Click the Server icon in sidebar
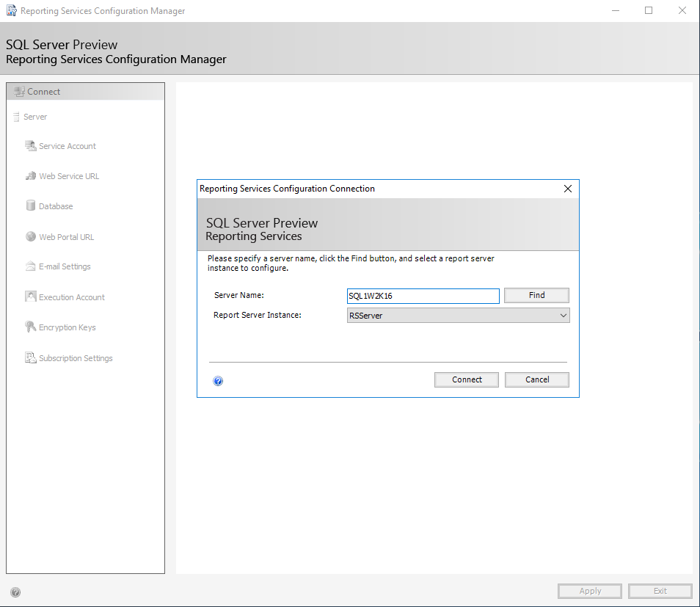This screenshot has height=607, width=700. (17, 117)
